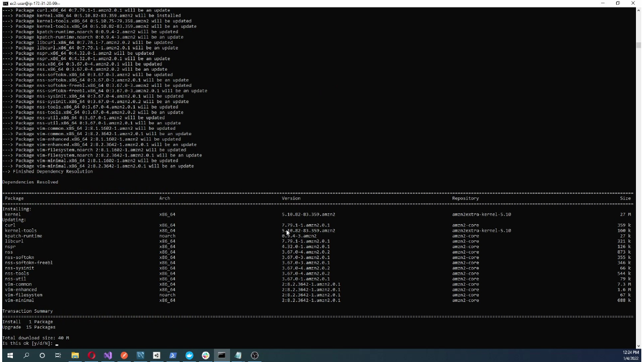Viewport: 644px width, 362px height.
Task: Click version "4.32.0-1.amzn2.0.1" in nspr row
Action: [306, 246]
